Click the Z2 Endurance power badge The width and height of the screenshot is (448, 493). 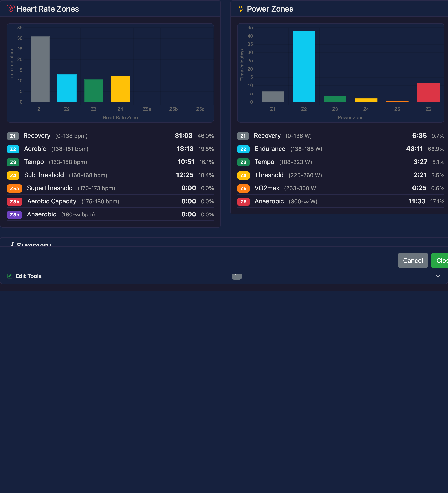pyautogui.click(x=243, y=149)
